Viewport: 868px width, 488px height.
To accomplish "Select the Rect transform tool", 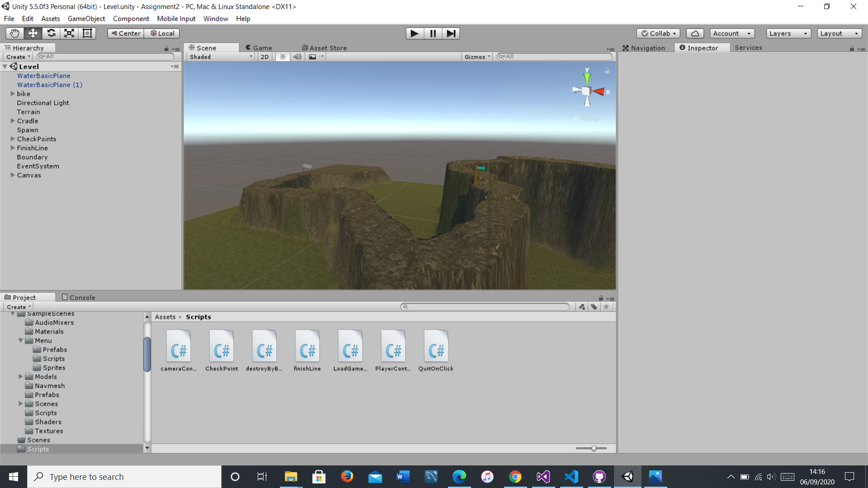I will click(87, 33).
